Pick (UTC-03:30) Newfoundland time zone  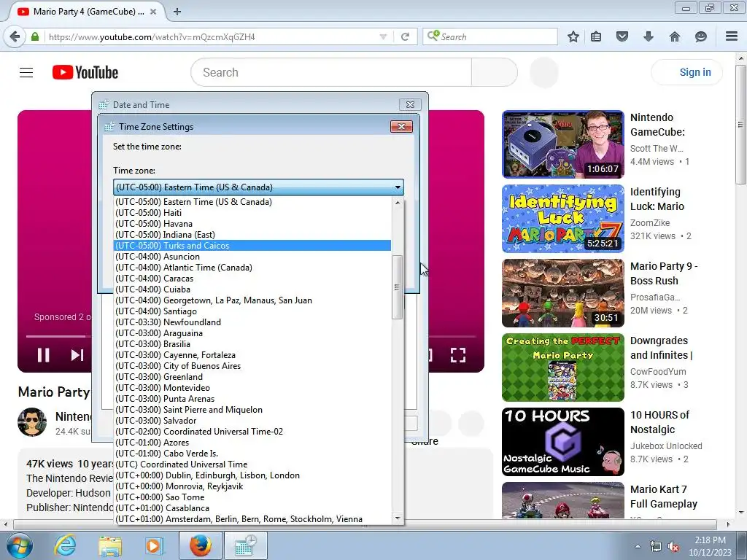point(252,322)
